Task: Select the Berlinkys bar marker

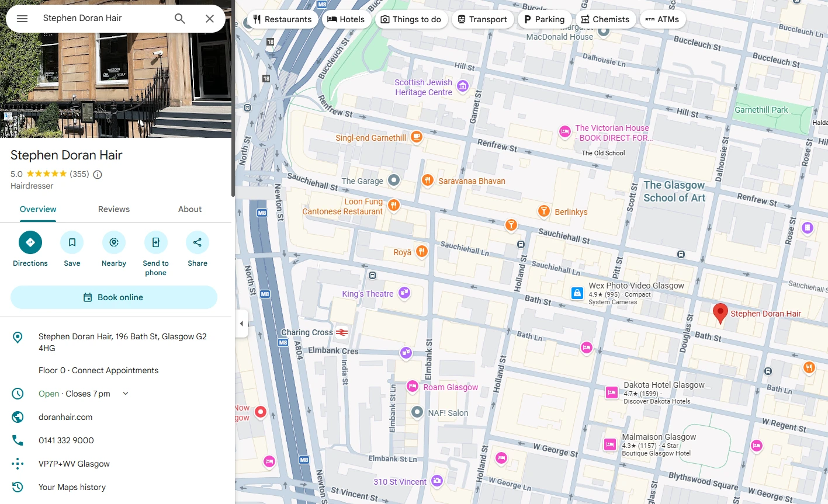Action: (544, 211)
